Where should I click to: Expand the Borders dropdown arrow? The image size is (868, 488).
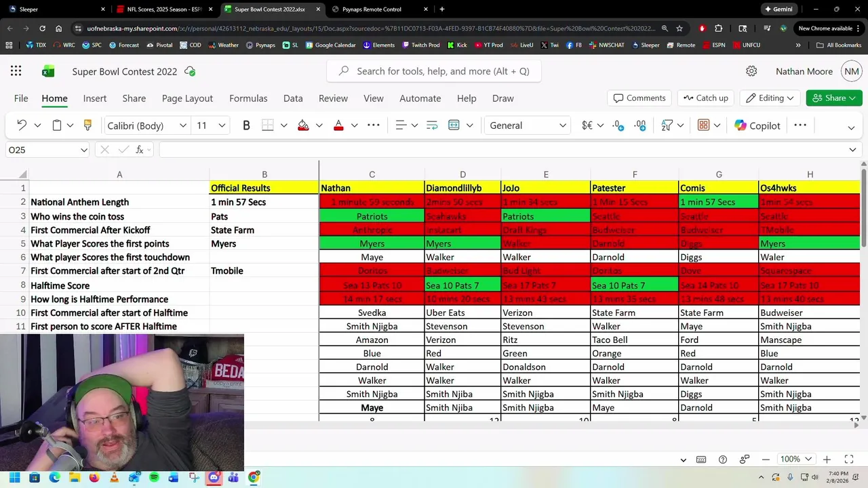point(283,125)
